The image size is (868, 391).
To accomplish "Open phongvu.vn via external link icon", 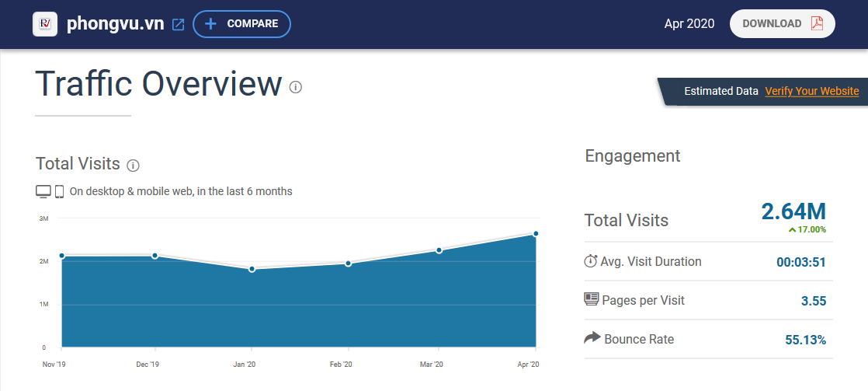I will 178,24.
